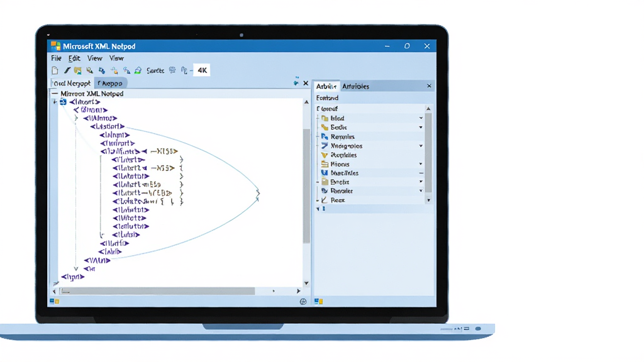Screen dimensions: 644x362
Task: Open the dropdown arrow on the Evoite row
Action: [421, 182]
